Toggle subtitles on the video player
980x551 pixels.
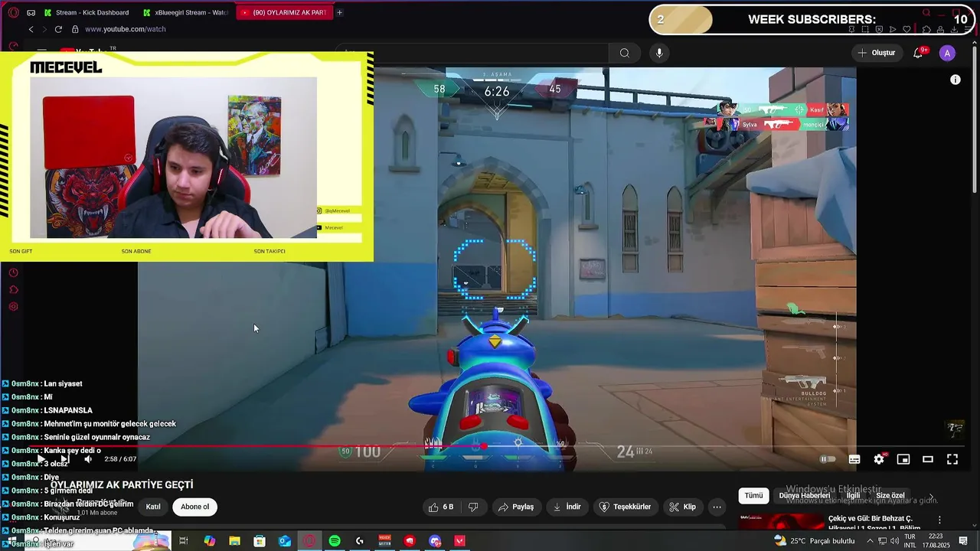pos(854,459)
